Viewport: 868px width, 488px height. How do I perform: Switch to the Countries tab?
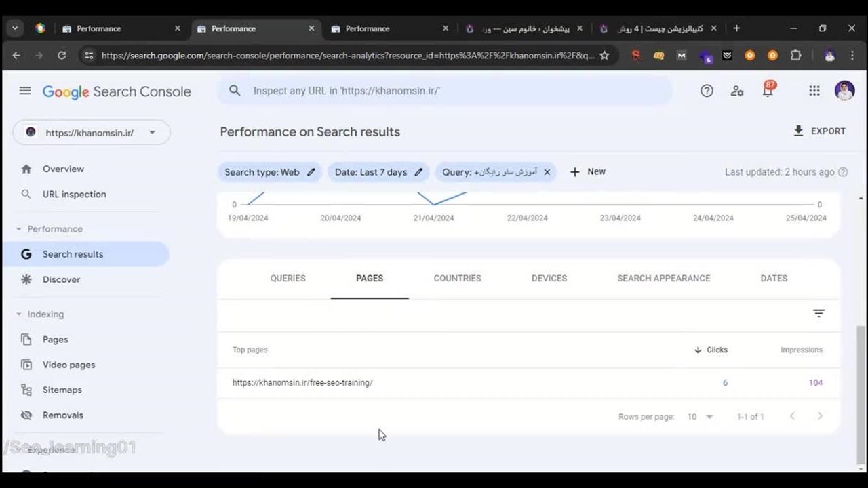point(457,279)
